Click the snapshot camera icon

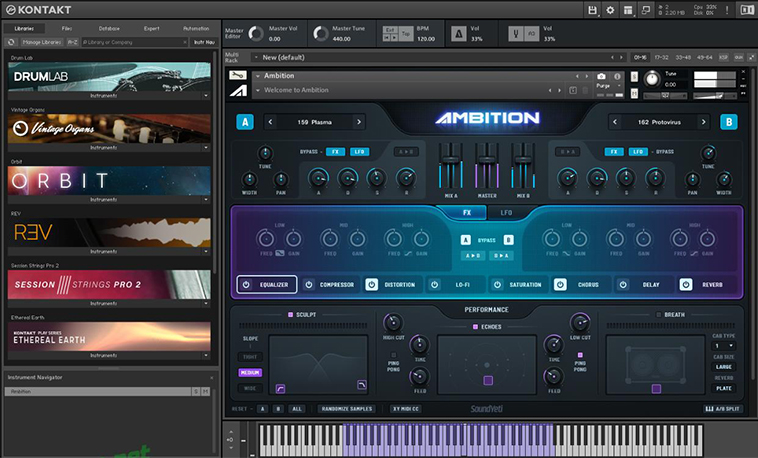click(x=601, y=76)
